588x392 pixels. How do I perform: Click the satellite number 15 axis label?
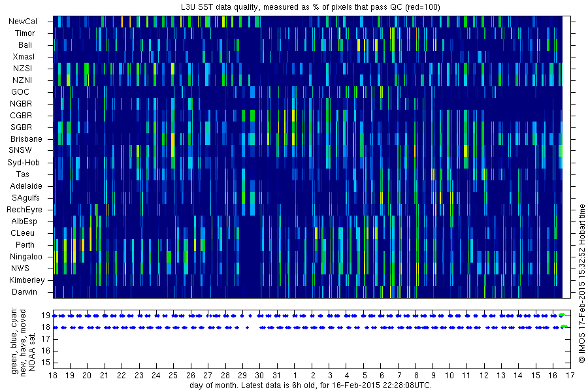point(46,363)
